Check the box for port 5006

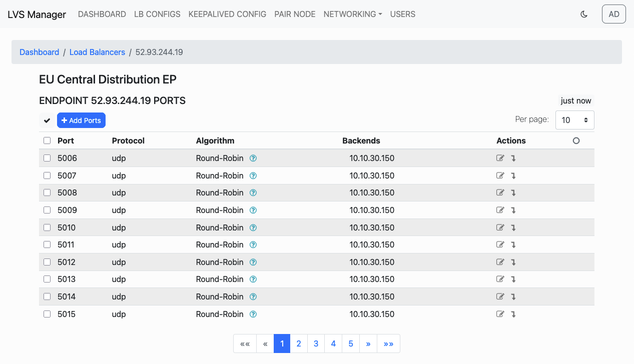tap(47, 158)
